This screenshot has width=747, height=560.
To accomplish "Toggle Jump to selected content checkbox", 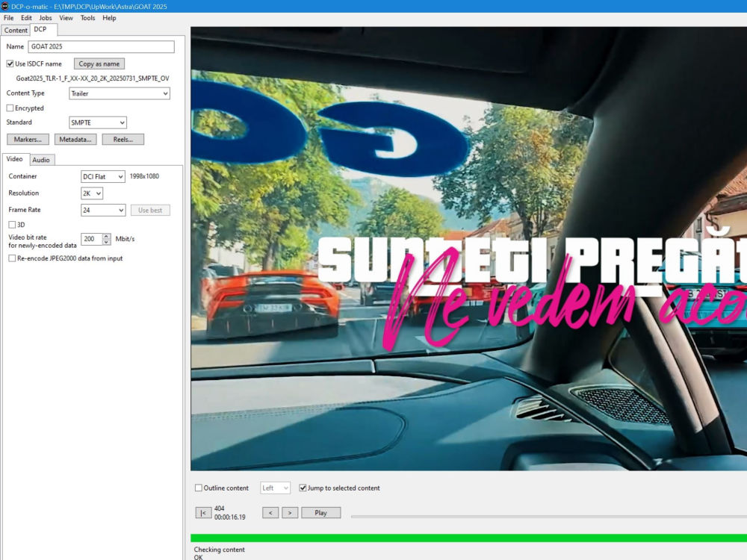I will [x=303, y=488].
